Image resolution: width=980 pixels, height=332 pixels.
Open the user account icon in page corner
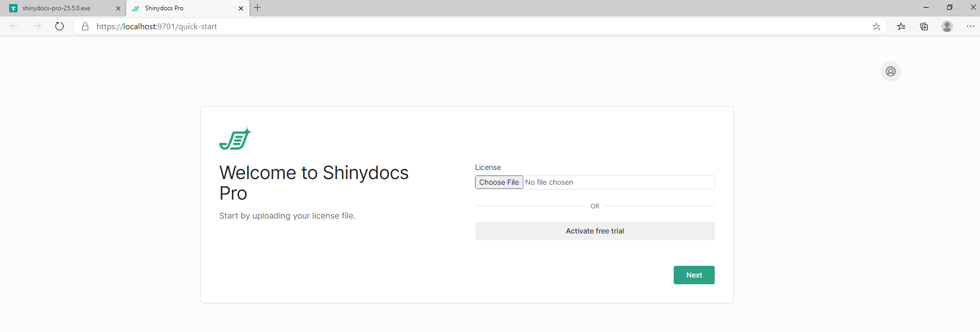[890, 71]
